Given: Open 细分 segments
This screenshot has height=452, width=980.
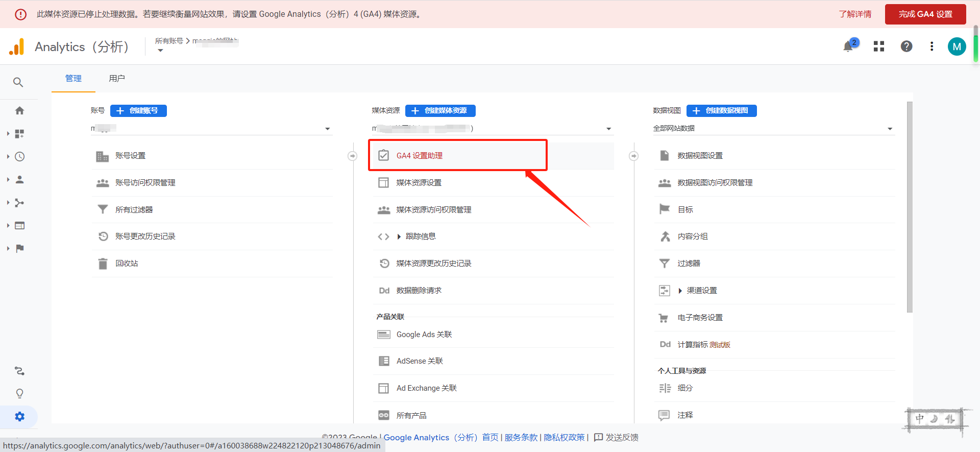Looking at the screenshot, I should [775, 388].
